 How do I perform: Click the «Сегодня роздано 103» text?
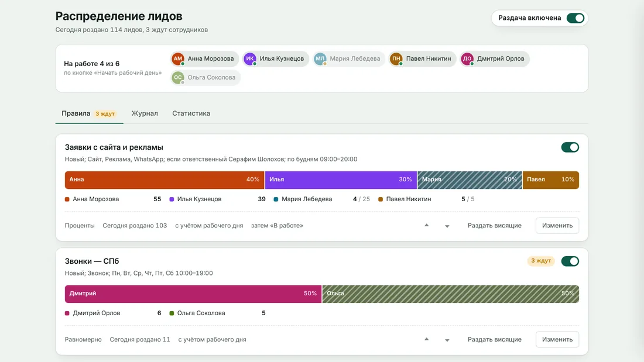point(135,225)
